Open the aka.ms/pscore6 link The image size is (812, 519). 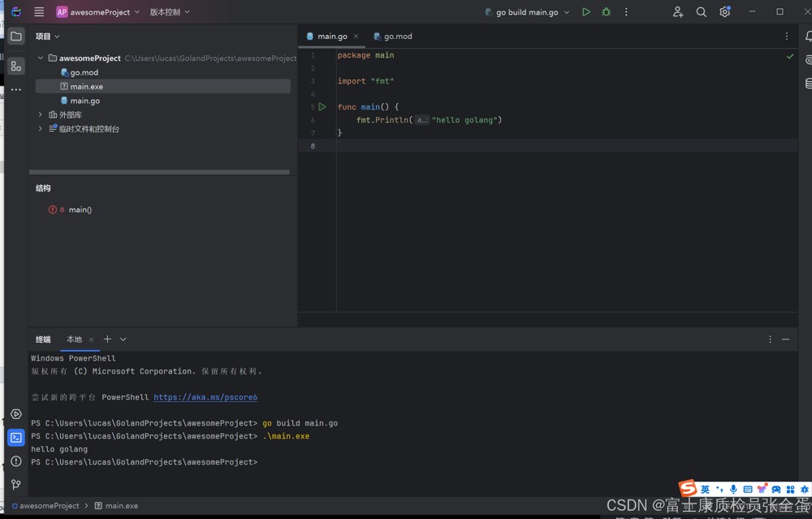(x=205, y=397)
